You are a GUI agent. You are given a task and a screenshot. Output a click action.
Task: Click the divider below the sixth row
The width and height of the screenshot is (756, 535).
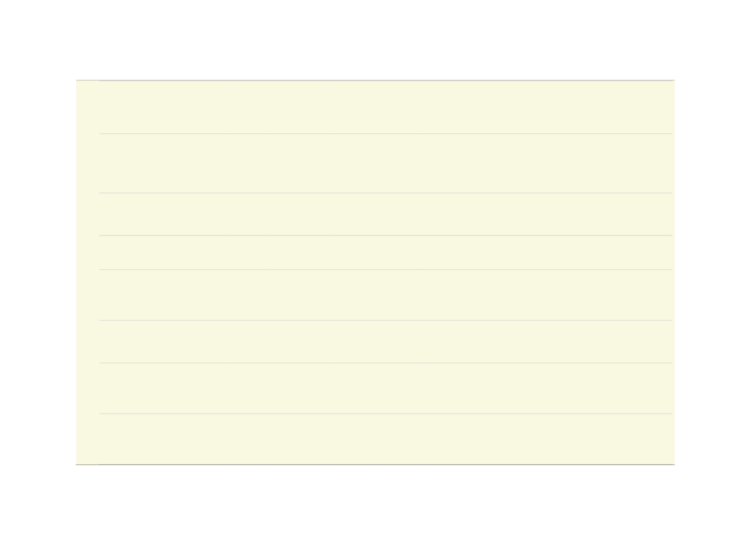[385, 363]
